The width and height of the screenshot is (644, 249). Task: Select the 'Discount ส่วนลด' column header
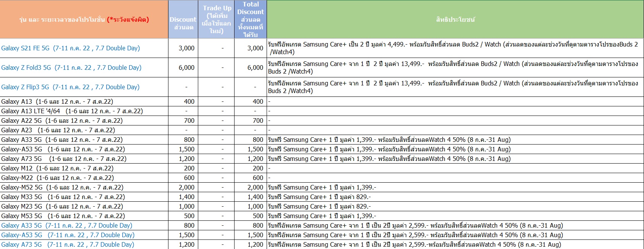(x=183, y=19)
